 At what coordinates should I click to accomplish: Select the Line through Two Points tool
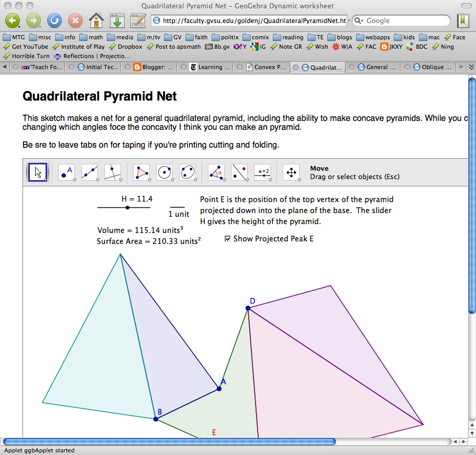coord(89,172)
